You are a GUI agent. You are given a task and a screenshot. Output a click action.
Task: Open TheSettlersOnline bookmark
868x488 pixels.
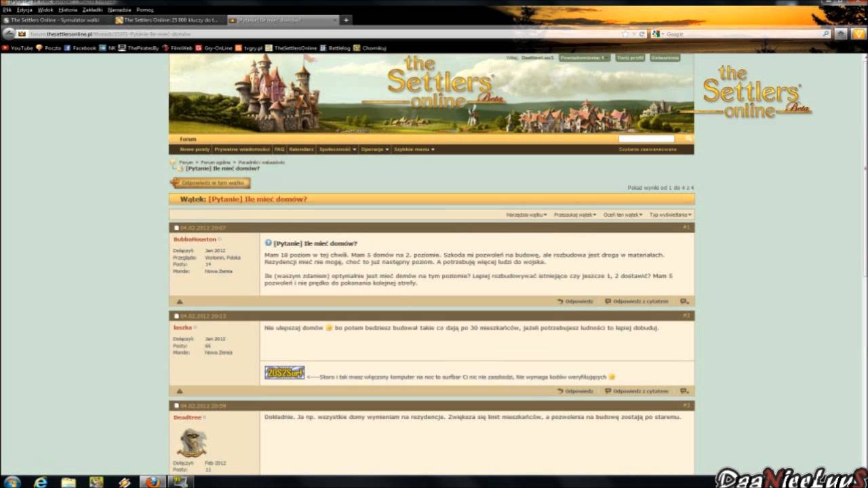[x=291, y=48]
